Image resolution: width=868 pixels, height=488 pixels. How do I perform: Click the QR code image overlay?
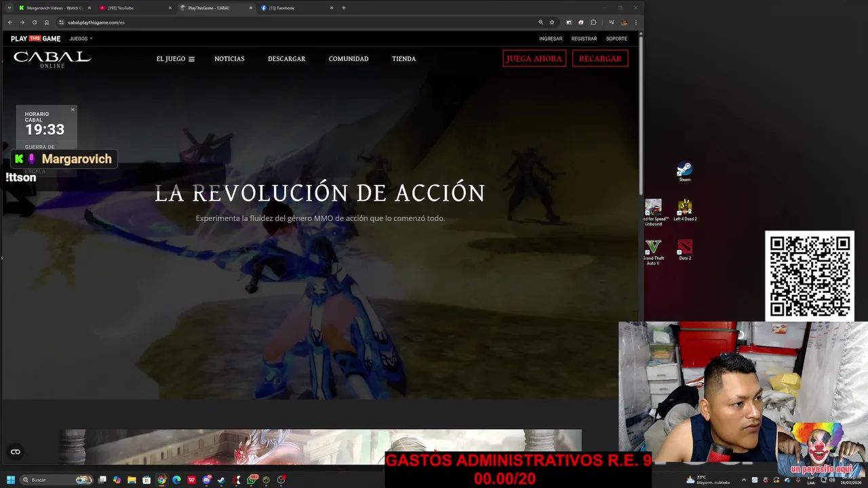click(810, 276)
